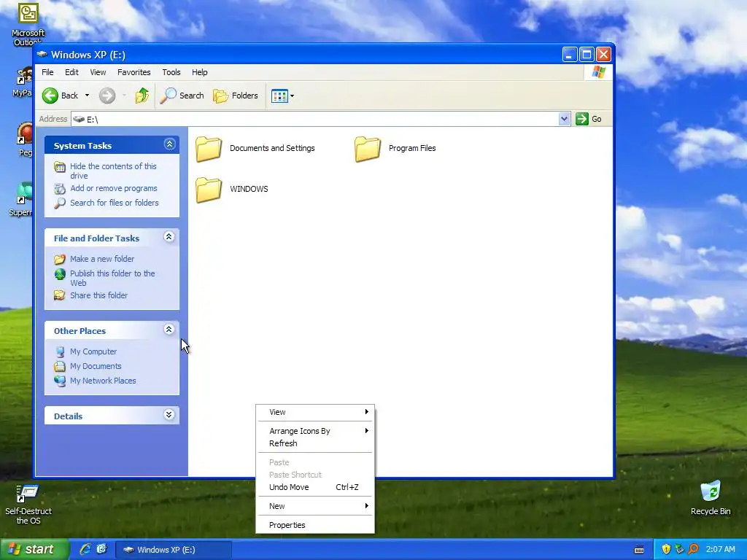Click Make a new folder link

coord(102,259)
